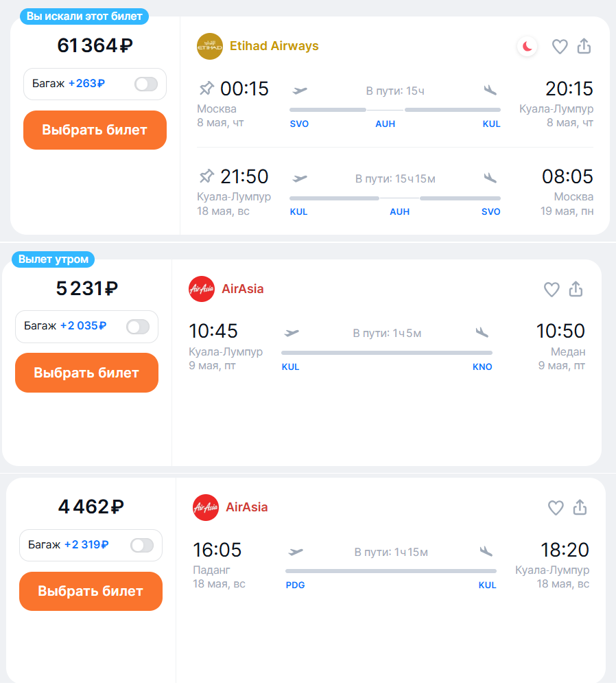Choose the 5 231₽ AirAsia ticket
The image size is (616, 685).
[x=86, y=373]
